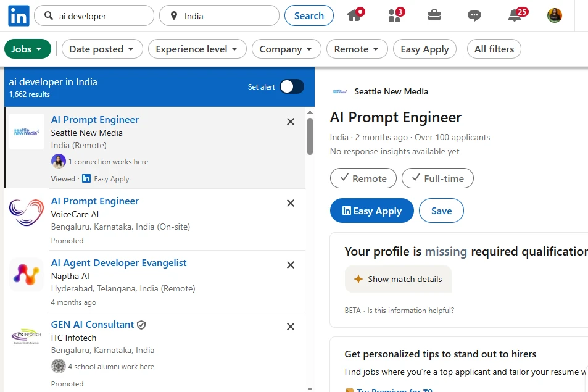The image size is (588, 392).
Task: Open VoiceCare AI's AI Prompt Engineer listing
Action: tap(95, 201)
